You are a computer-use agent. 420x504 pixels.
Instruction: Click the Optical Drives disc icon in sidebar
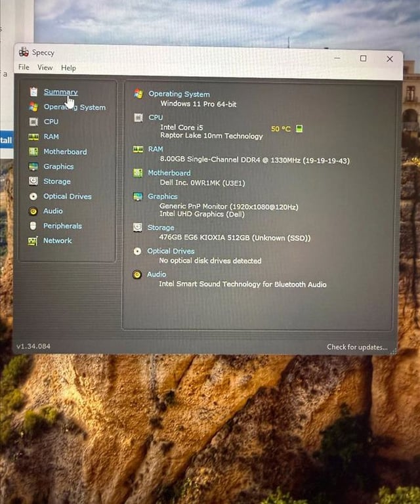point(33,196)
